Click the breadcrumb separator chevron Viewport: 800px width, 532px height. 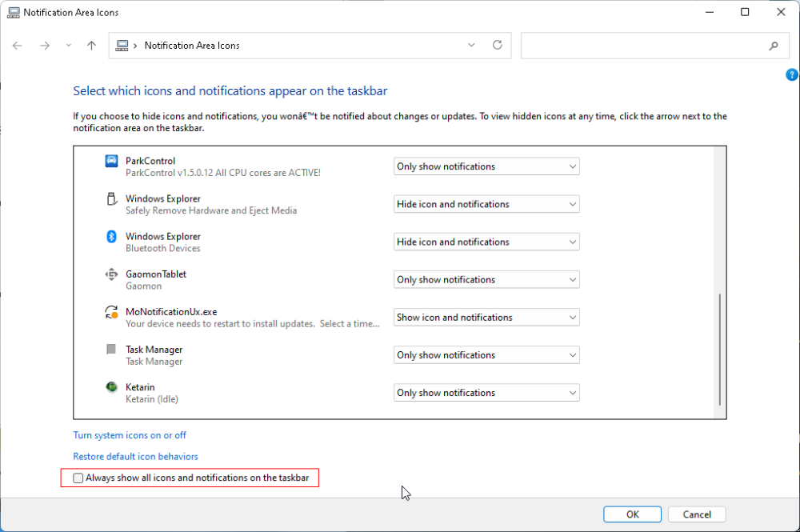coord(135,46)
